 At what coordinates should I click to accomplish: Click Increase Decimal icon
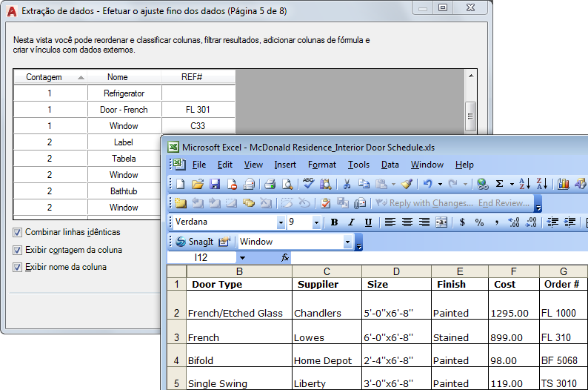click(514, 222)
